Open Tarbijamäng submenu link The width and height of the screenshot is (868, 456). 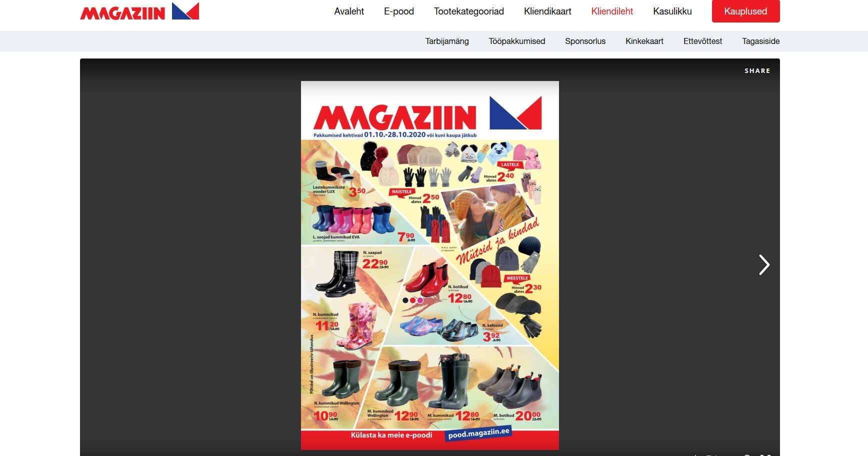coord(447,41)
